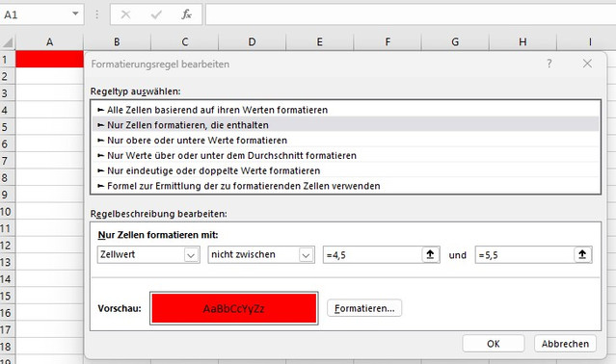
Task: Click the OK button
Action: 494,344
